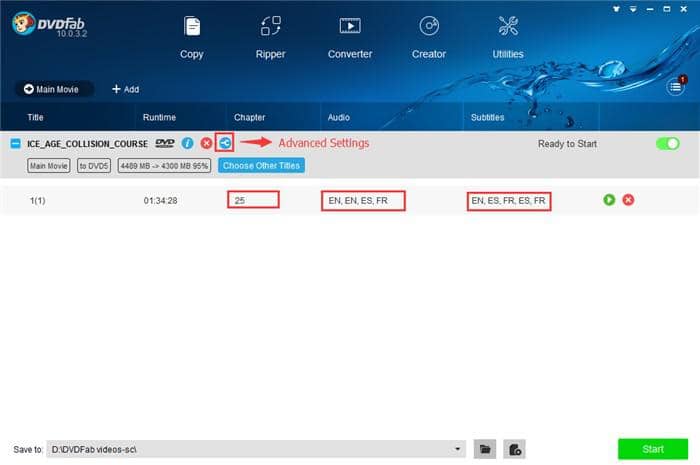This screenshot has height=465, width=700.
Task: Click the to DVD5 output tag
Action: 94,166
